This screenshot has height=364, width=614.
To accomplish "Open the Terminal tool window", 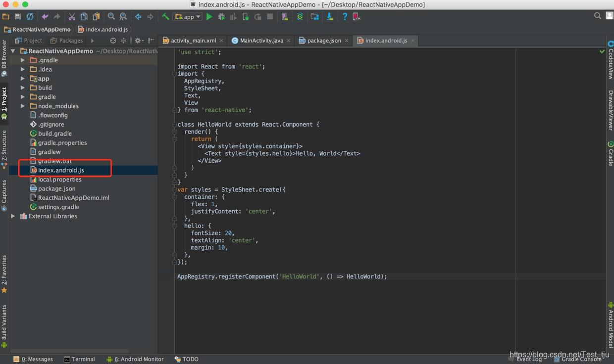I will [x=79, y=359].
